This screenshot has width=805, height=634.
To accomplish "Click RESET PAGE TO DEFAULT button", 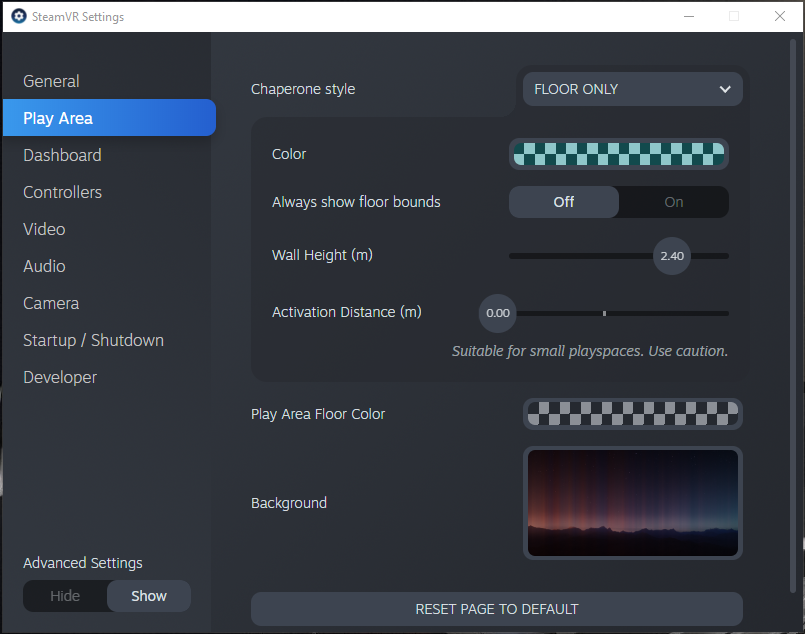I will [x=496, y=609].
